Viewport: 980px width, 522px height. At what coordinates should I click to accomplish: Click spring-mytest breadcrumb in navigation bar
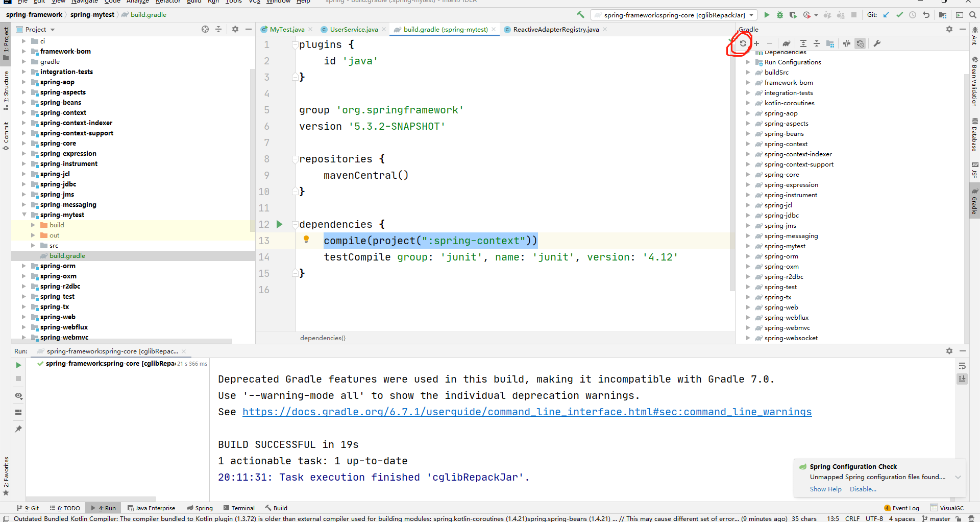92,15
